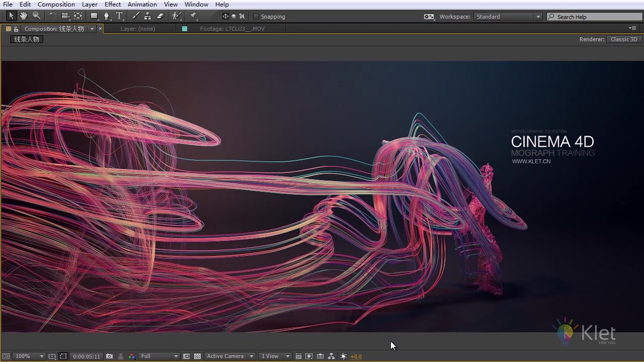Viewport: 644px width, 362px height.
Task: Open the Workspace Standard dropdown
Action: click(x=508, y=17)
